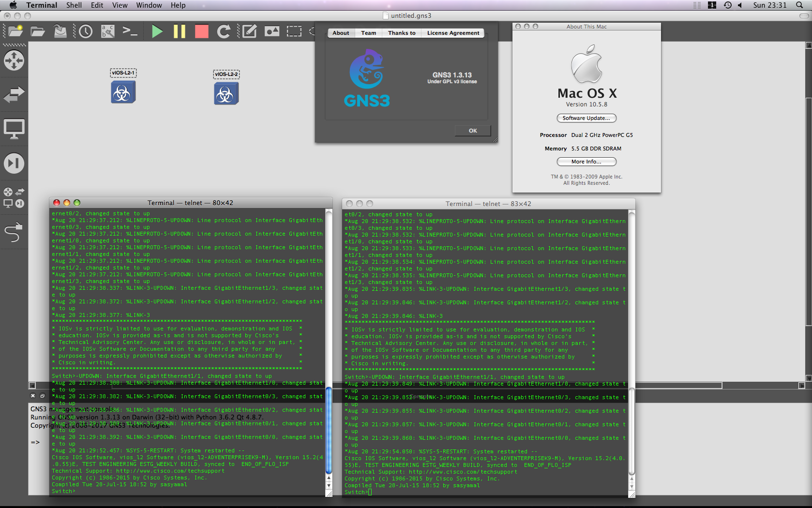The image size is (812, 508).
Task: Select About tab in GNS3 dialog
Action: (x=341, y=33)
